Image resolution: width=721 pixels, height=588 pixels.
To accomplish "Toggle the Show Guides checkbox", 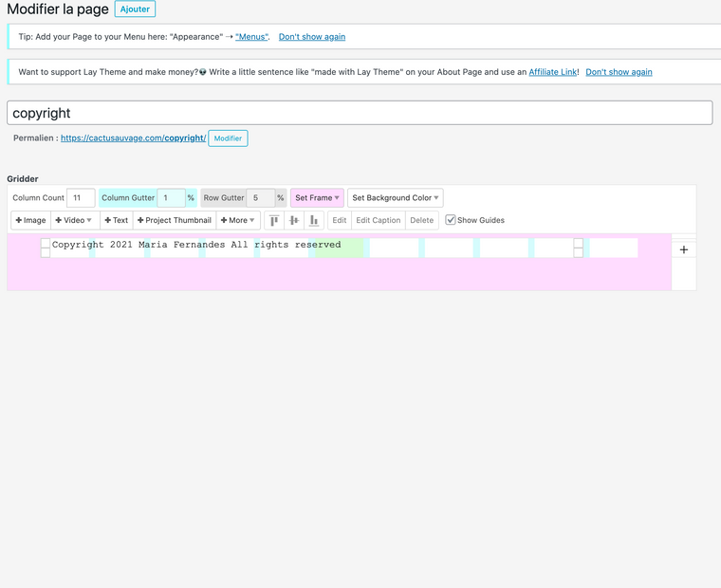I will (451, 220).
